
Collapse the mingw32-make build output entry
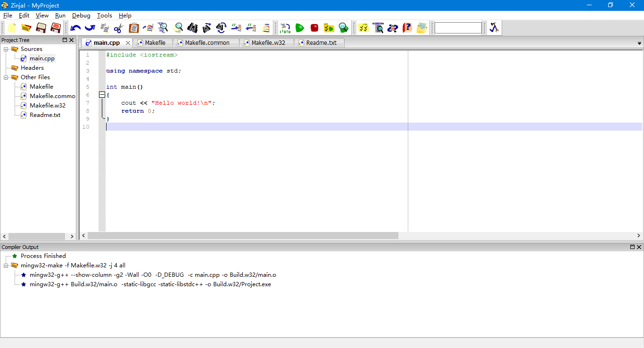pyautogui.click(x=6, y=265)
